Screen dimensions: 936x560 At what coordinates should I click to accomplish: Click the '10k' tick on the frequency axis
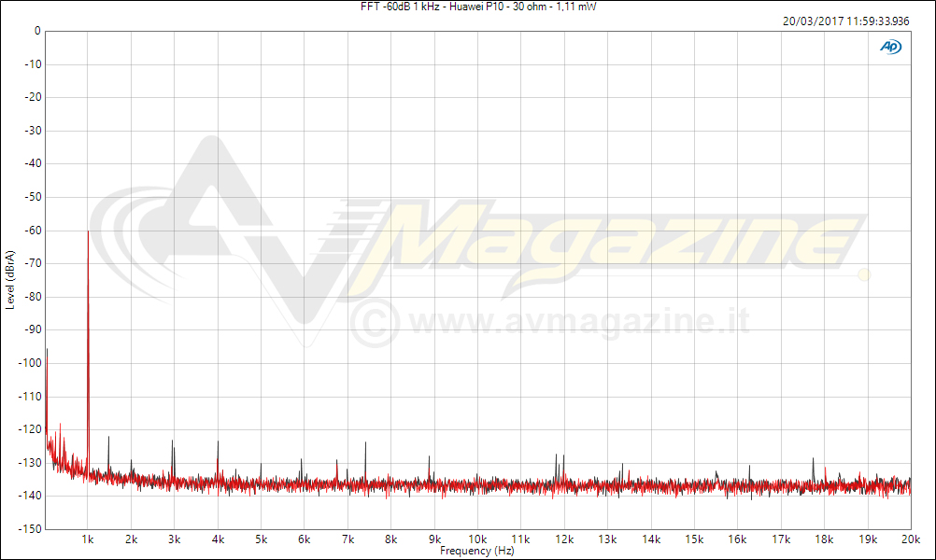click(477, 539)
